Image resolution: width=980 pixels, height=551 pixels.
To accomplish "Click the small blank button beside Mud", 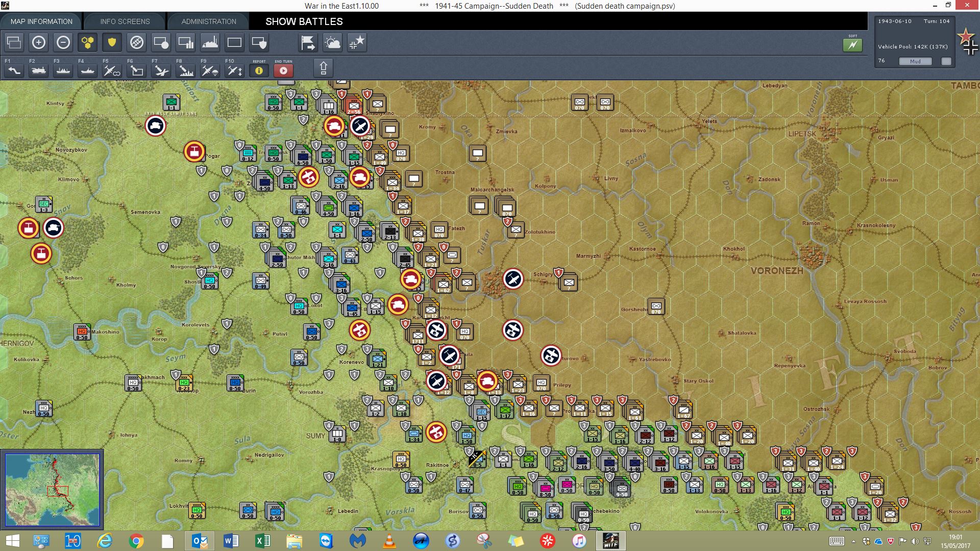I will point(946,61).
